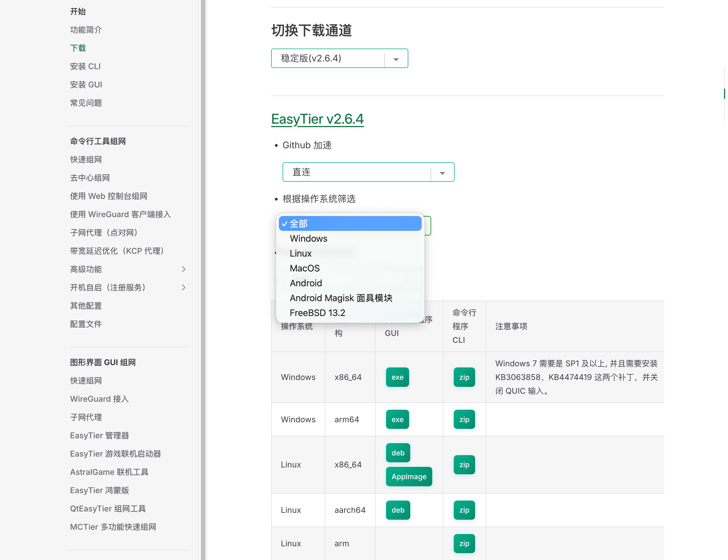Select Linux in the OS filter list
Image resolution: width=728 pixels, height=560 pixels.
click(x=350, y=253)
